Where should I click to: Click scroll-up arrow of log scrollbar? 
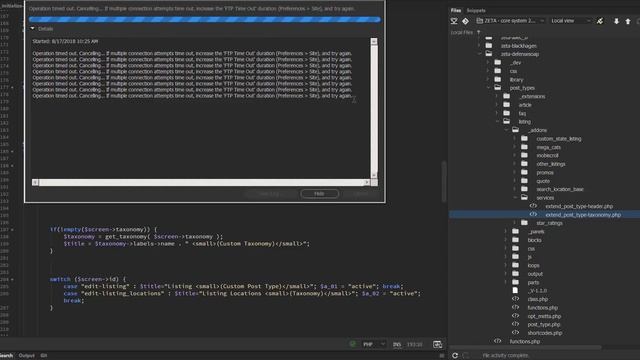[374, 41]
